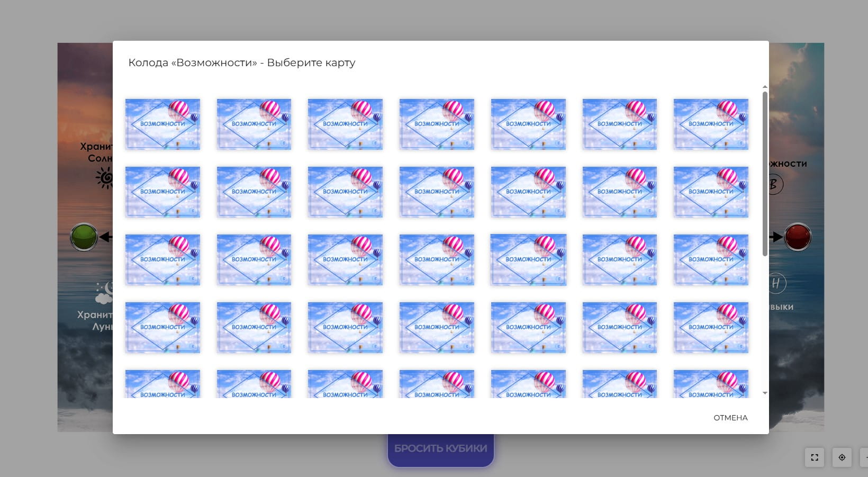Click the moon and cloud icon
This screenshot has height=477, width=868.
pos(104,292)
